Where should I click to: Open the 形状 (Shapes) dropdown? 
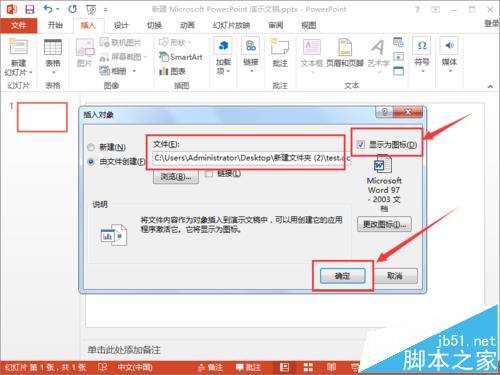tap(175, 42)
